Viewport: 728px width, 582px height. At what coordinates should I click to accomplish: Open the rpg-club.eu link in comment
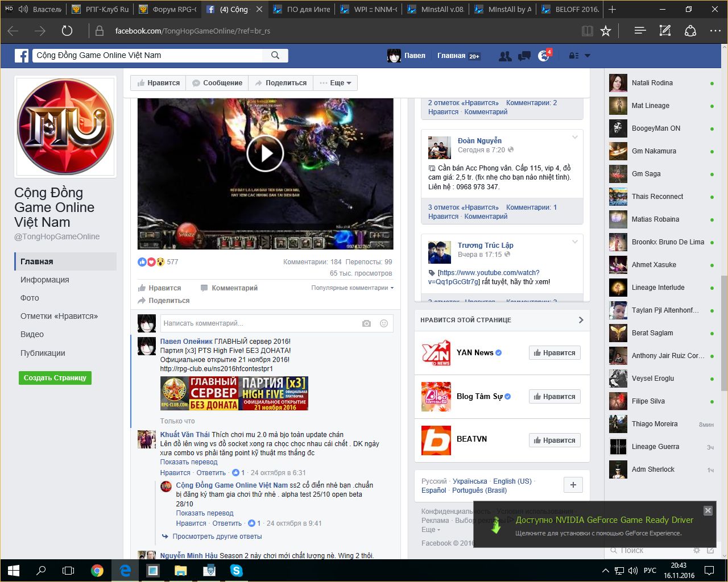tap(217, 369)
